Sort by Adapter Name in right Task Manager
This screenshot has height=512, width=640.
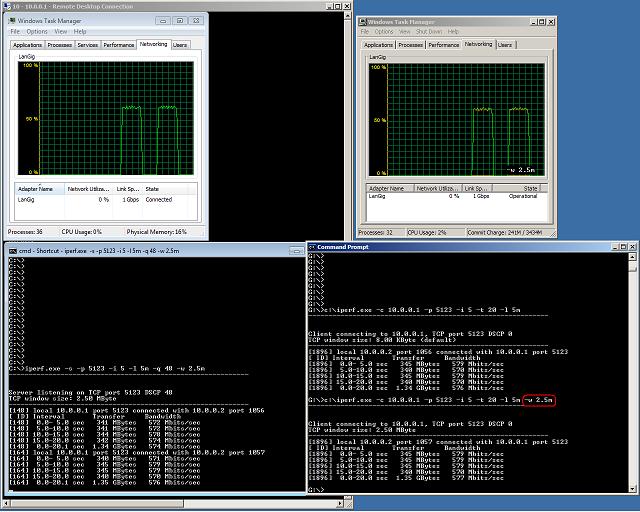390,188
